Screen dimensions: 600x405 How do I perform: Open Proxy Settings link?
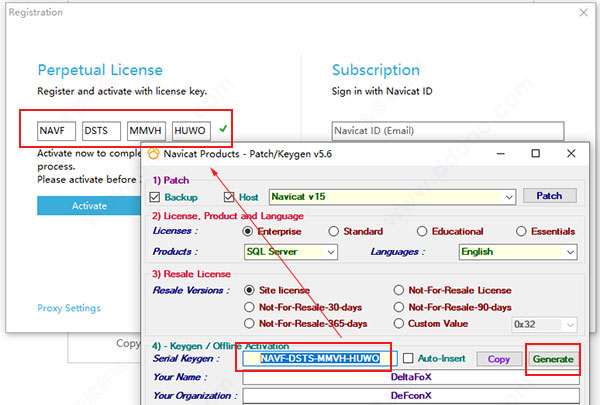[69, 308]
